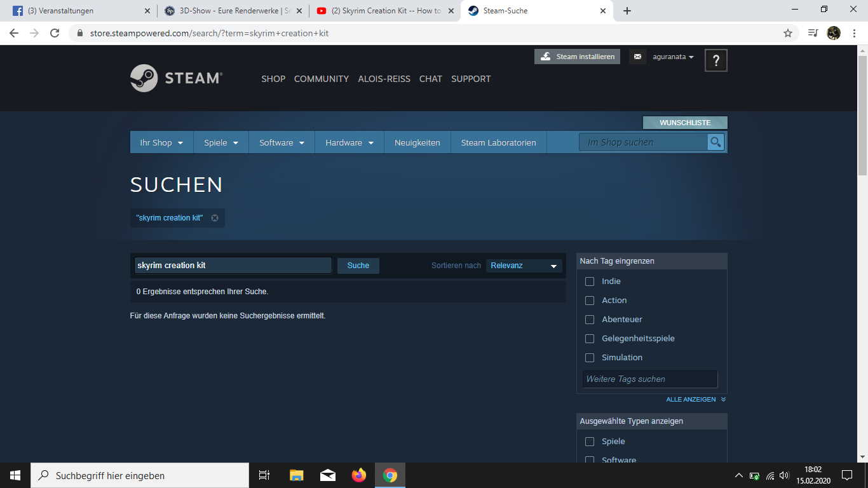868x488 pixels.
Task: Click the question mark help icon
Action: 715,60
